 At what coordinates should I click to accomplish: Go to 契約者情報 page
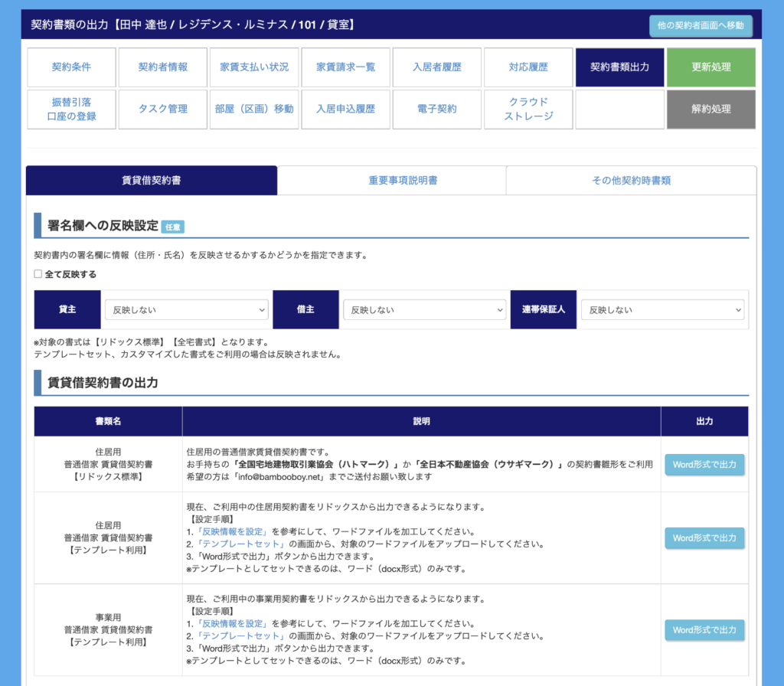pos(162,67)
